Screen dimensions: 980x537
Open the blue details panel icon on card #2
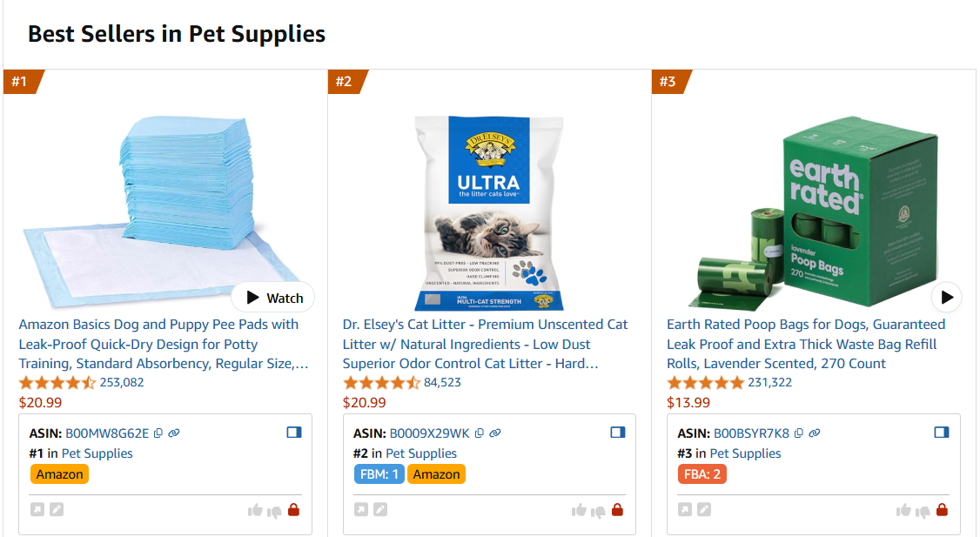pyautogui.click(x=618, y=431)
